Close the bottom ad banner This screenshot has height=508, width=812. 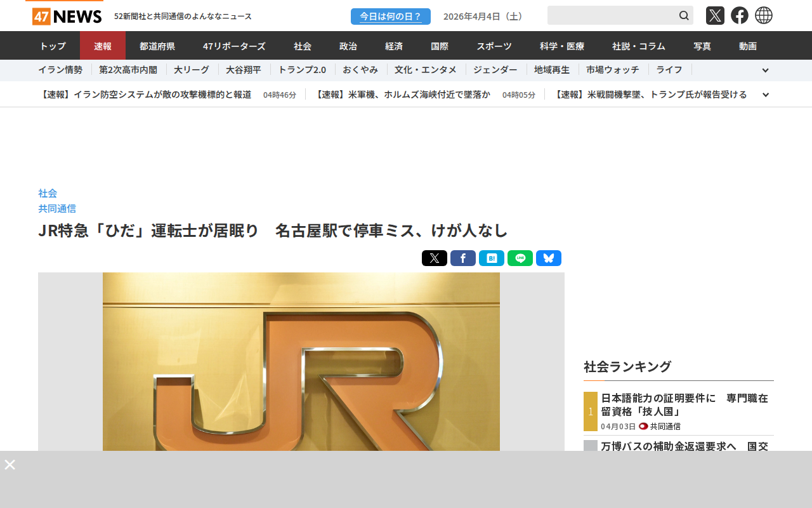click(x=10, y=465)
